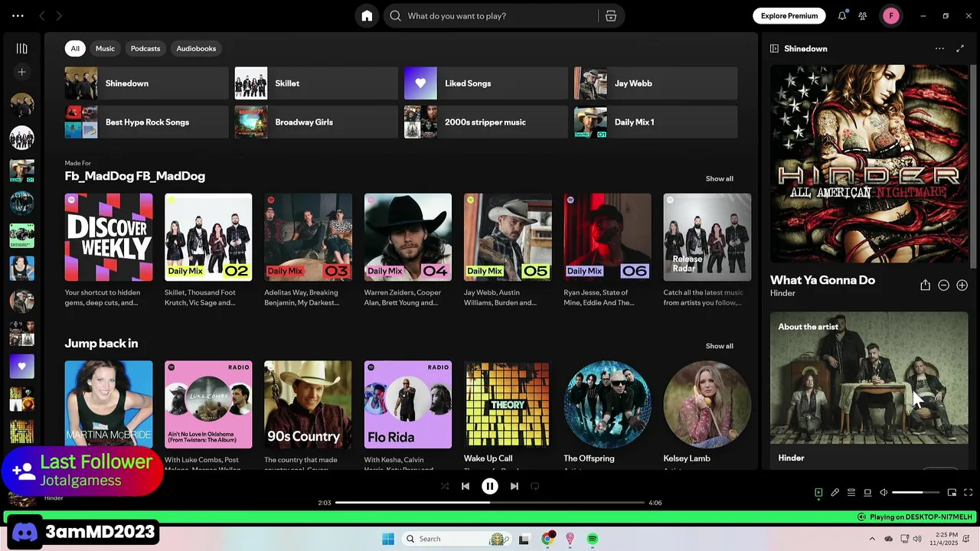
Task: Open the Shinedown shortcut tile
Action: (146, 83)
